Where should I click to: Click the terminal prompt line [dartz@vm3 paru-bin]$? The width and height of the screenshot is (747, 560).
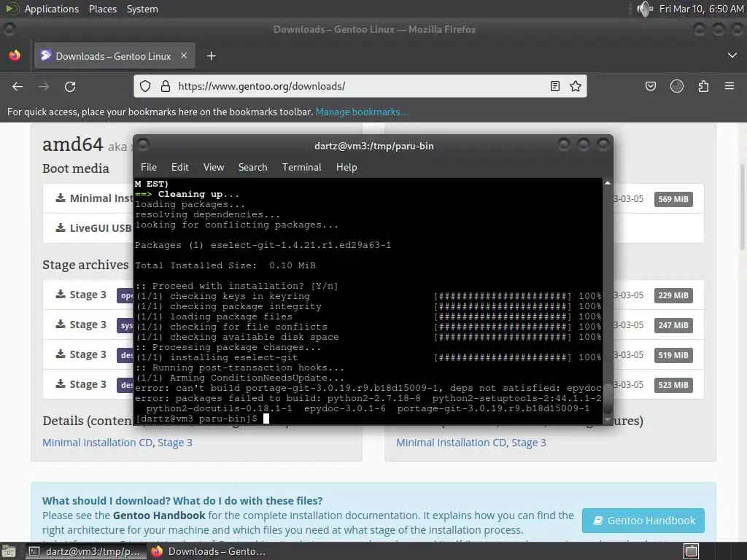(196, 419)
